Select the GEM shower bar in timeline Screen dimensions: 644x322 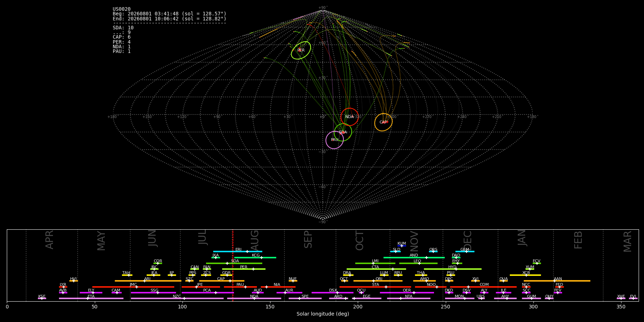point(465,252)
